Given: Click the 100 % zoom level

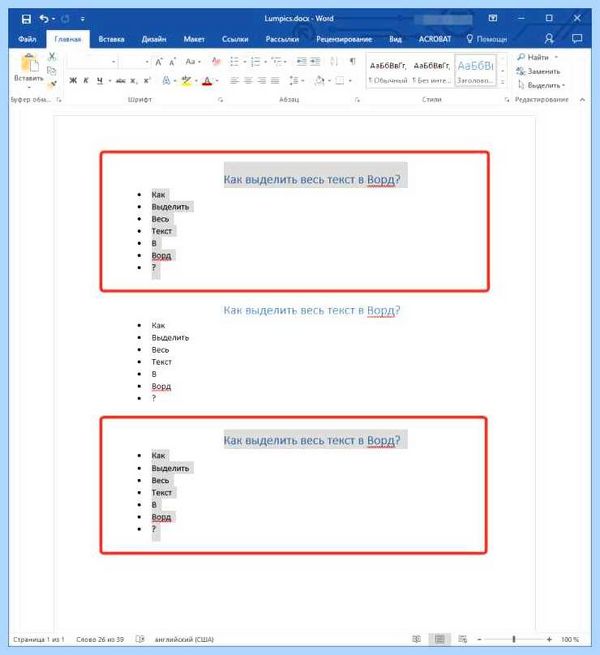Looking at the screenshot, I should [570, 639].
